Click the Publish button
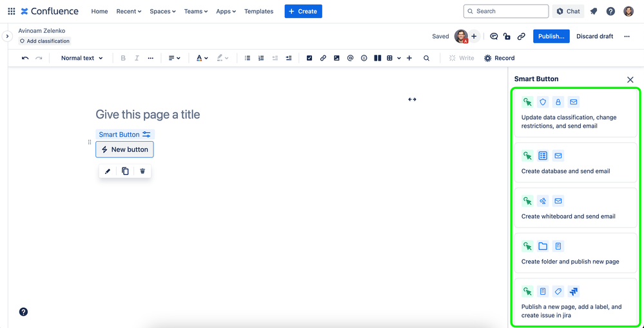This screenshot has height=328, width=644. click(x=551, y=36)
